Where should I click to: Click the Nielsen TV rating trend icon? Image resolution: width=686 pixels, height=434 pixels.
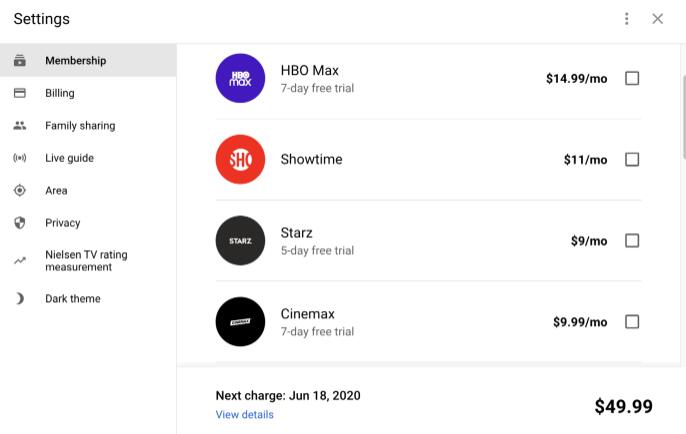20,261
